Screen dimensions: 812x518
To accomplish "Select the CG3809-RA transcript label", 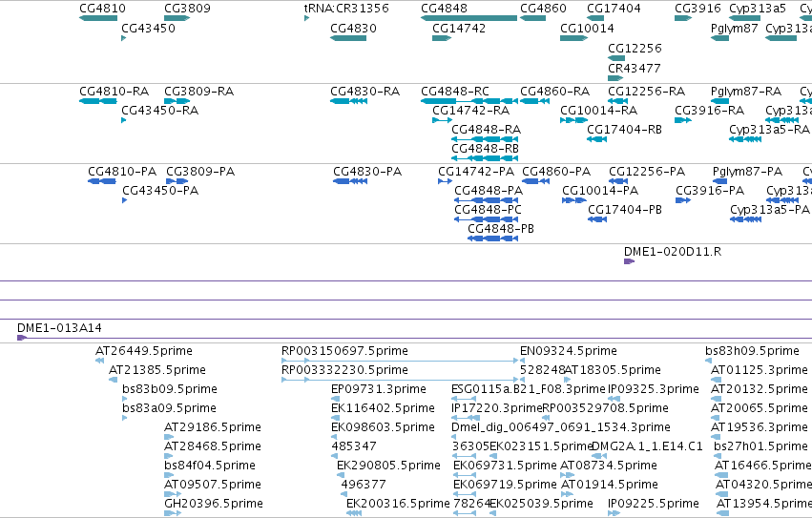I will 198,92.
